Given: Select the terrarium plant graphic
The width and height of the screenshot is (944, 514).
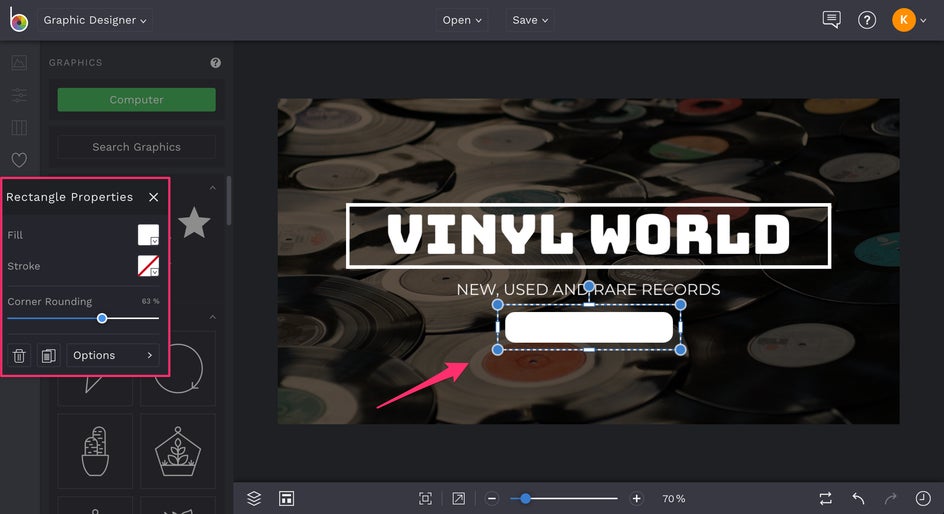Looking at the screenshot, I should (x=178, y=451).
